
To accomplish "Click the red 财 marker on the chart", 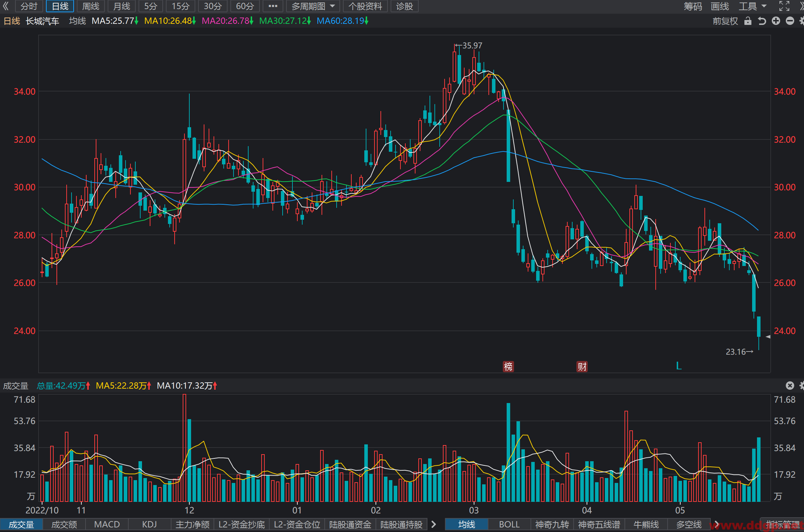I will click(582, 367).
